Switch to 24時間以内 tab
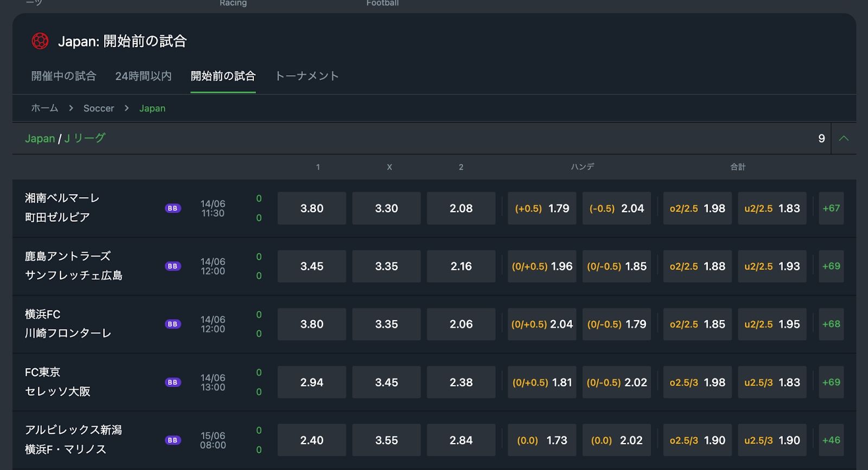The width and height of the screenshot is (868, 470). click(143, 76)
